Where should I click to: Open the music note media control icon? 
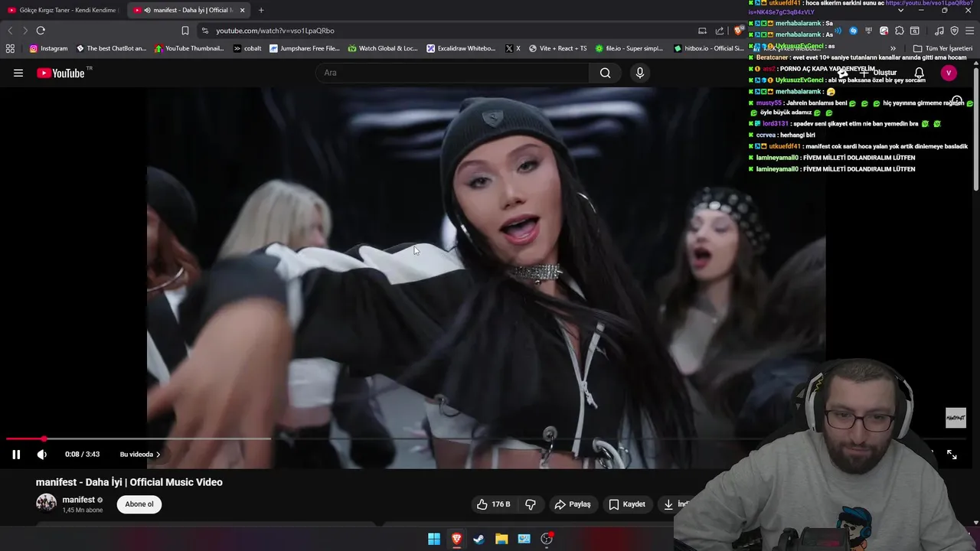coord(939,31)
